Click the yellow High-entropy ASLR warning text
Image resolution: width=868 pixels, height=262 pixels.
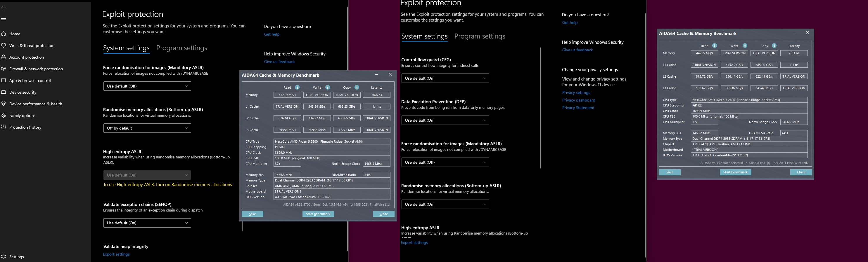point(167,185)
